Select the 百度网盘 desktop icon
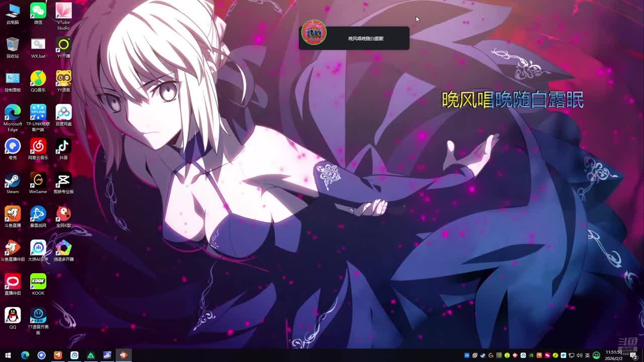The height and width of the screenshot is (362, 644). pyautogui.click(x=63, y=113)
